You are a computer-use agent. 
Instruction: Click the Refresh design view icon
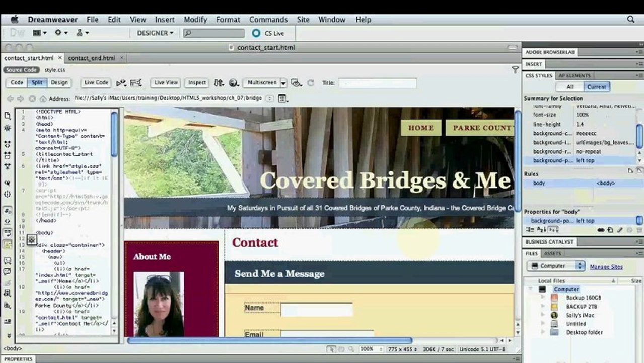pyautogui.click(x=311, y=83)
